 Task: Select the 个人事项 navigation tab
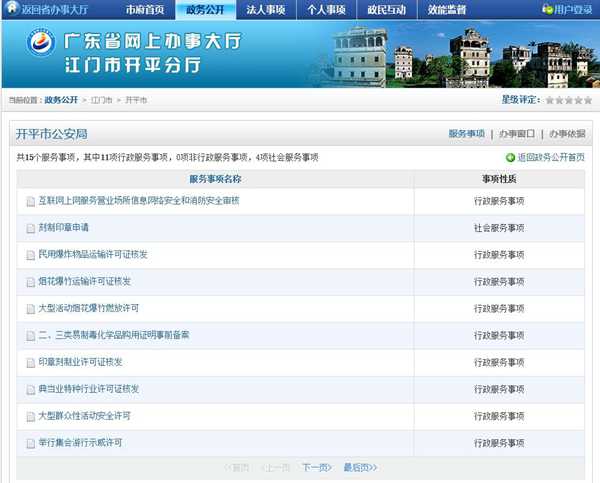(326, 9)
